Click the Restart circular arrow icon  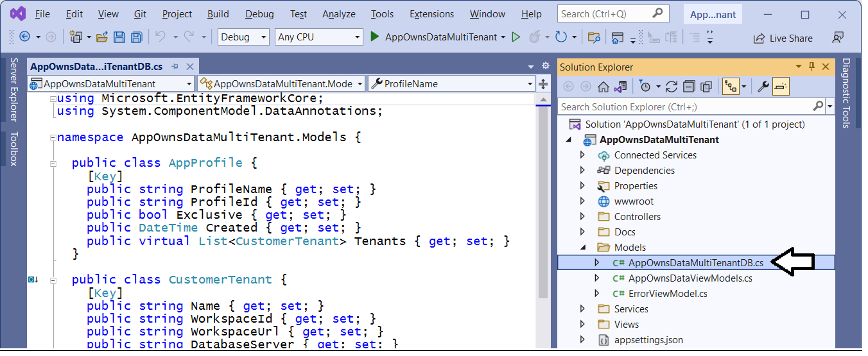point(561,37)
